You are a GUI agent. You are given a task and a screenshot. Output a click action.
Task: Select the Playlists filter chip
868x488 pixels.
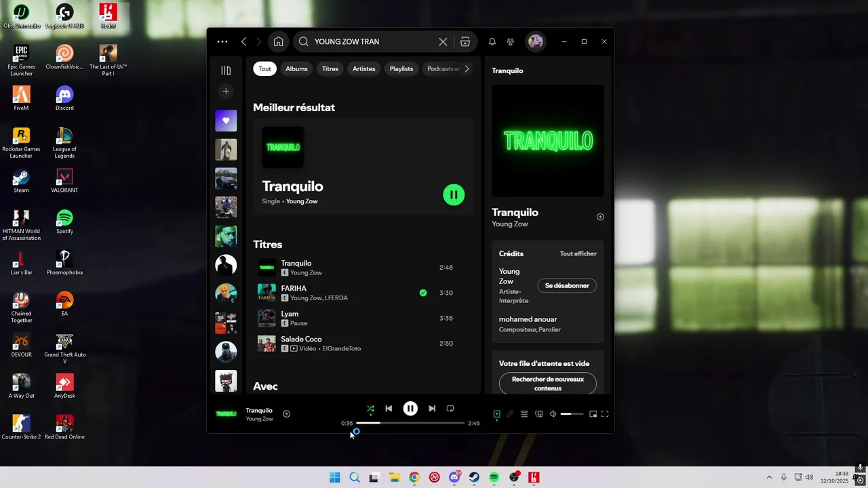click(401, 68)
